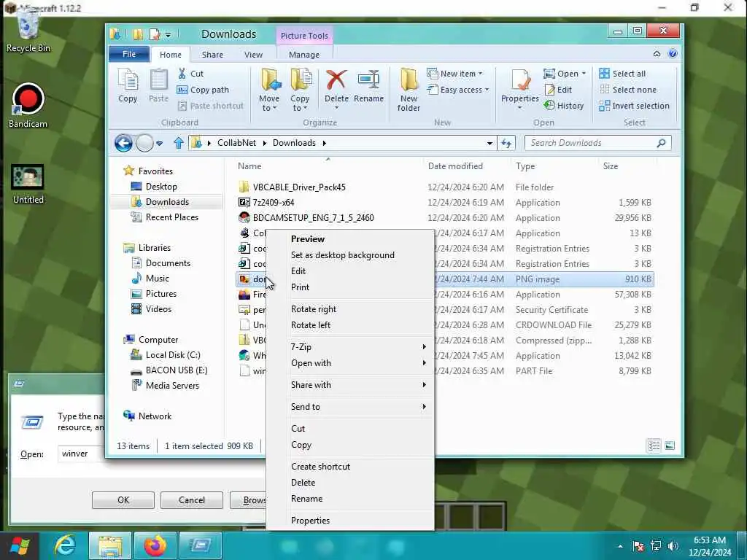Switch to the Share ribbon tab
The image size is (747, 560).
[x=212, y=55]
